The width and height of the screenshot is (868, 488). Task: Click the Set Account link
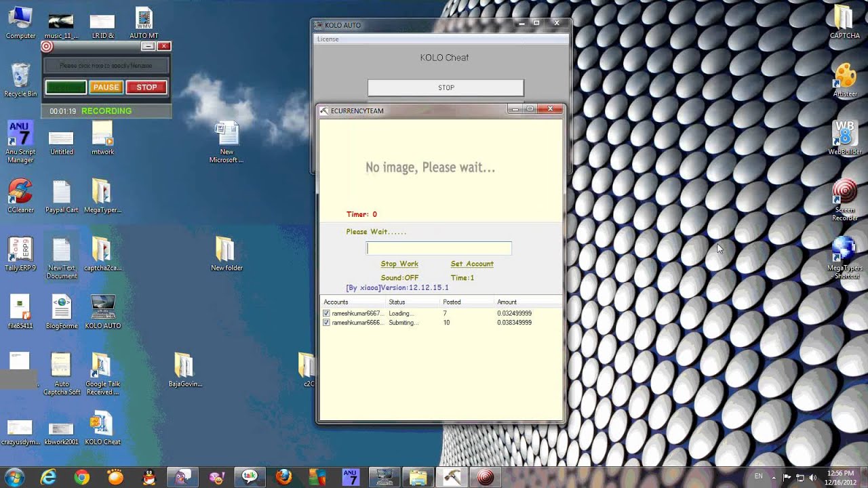(472, 264)
